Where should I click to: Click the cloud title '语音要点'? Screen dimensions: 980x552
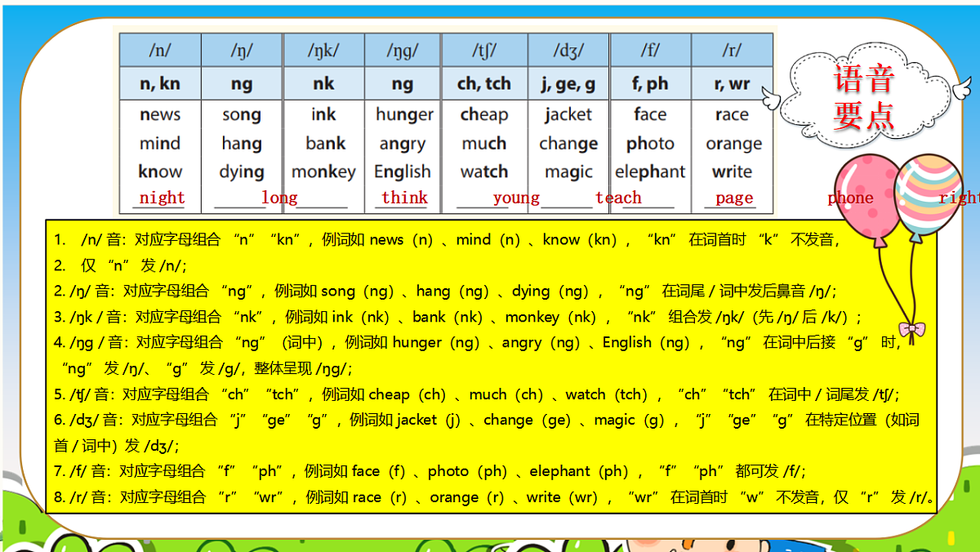[x=864, y=99]
